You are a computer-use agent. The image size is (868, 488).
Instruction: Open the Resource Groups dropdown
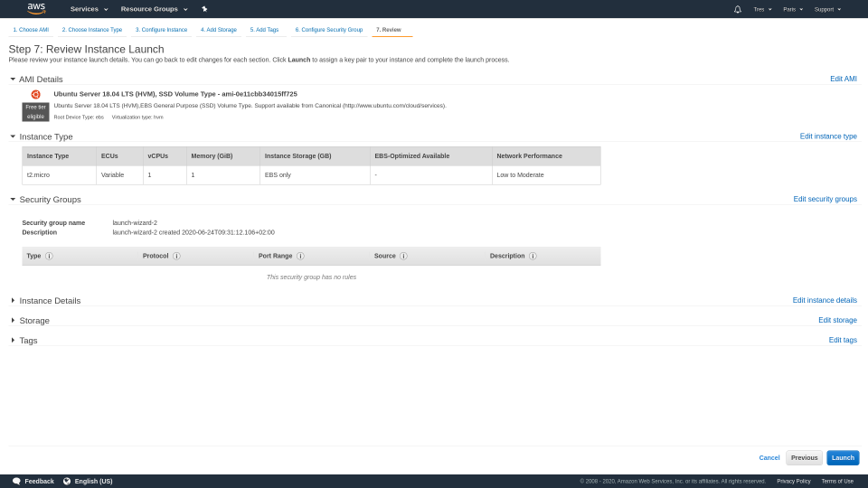pyautogui.click(x=155, y=9)
